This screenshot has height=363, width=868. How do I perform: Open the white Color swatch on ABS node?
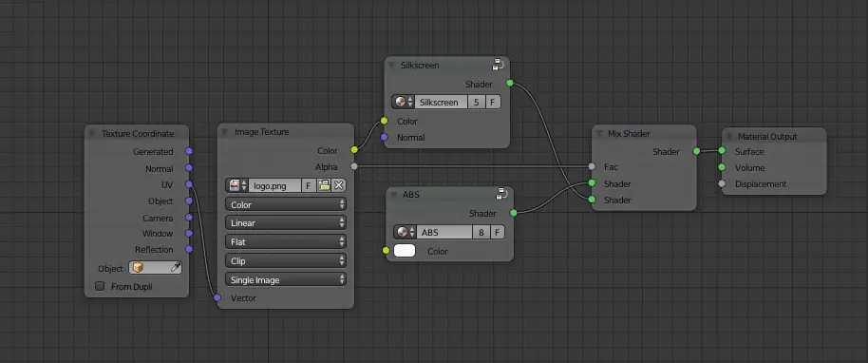click(x=405, y=251)
